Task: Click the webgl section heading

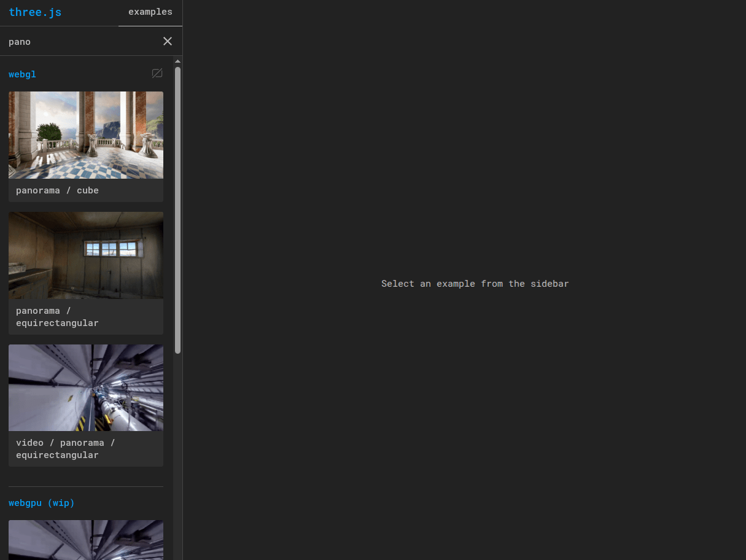Action: (x=22, y=74)
